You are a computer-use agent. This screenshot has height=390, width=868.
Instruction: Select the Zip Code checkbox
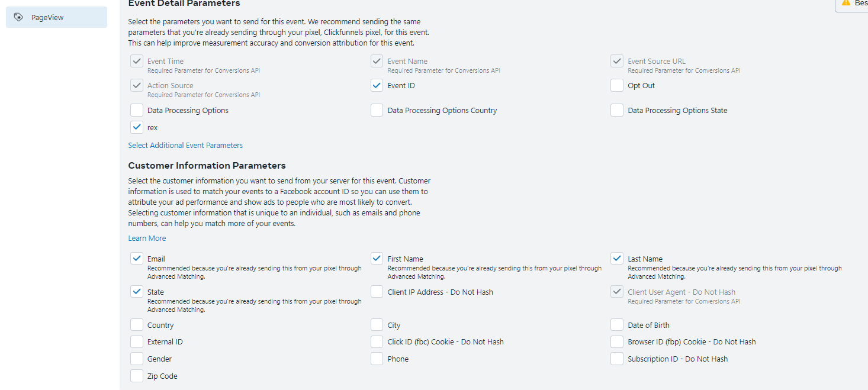click(x=137, y=376)
